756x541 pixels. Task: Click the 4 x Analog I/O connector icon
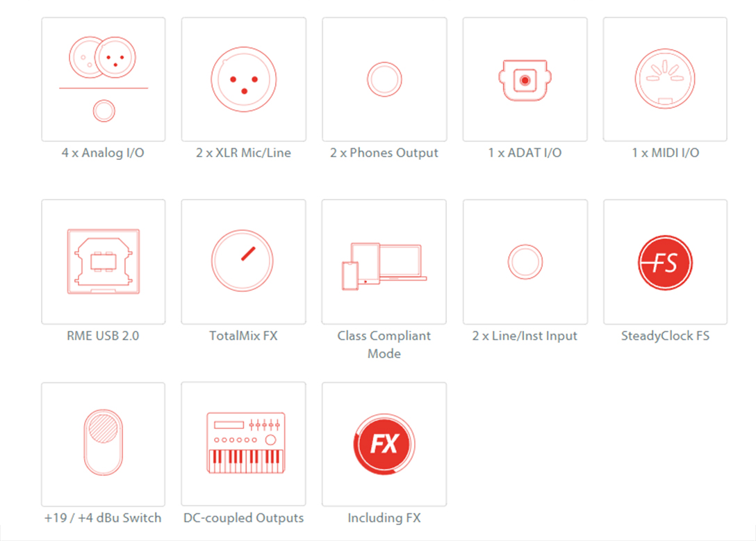(104, 79)
